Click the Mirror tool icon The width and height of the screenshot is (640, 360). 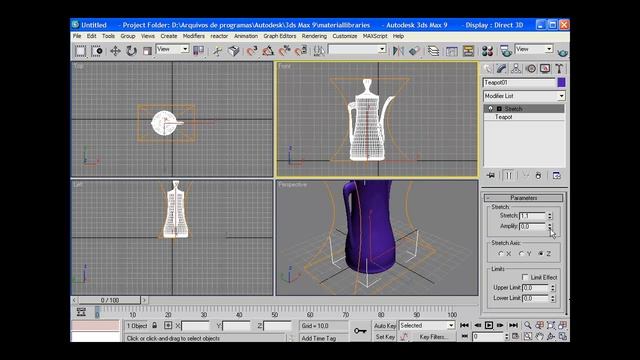click(398, 51)
